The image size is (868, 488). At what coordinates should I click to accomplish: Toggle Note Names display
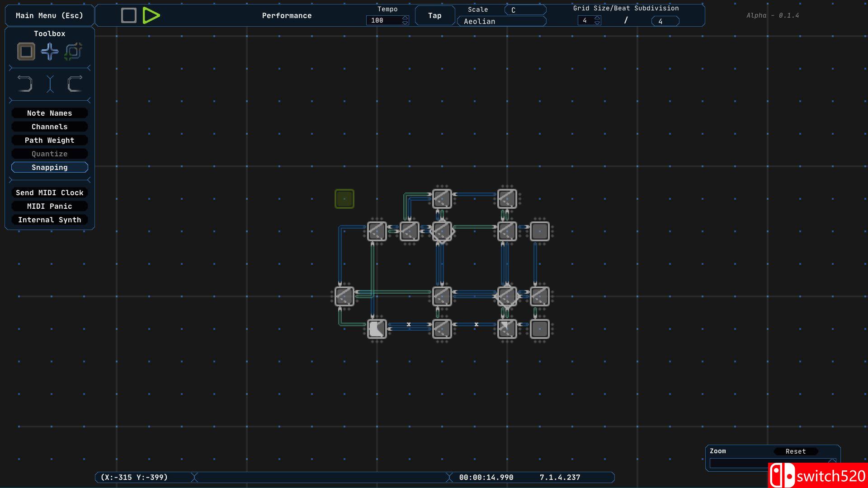(50, 113)
